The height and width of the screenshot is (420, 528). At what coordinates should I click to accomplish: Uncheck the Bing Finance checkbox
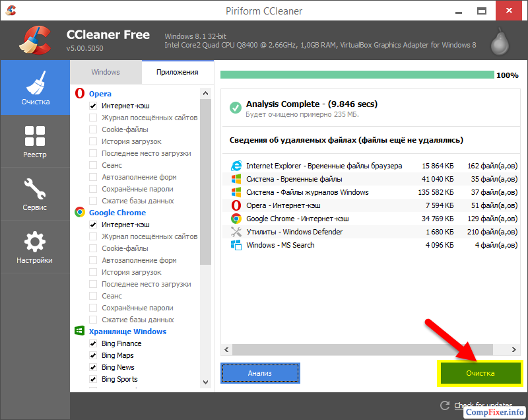tap(93, 343)
